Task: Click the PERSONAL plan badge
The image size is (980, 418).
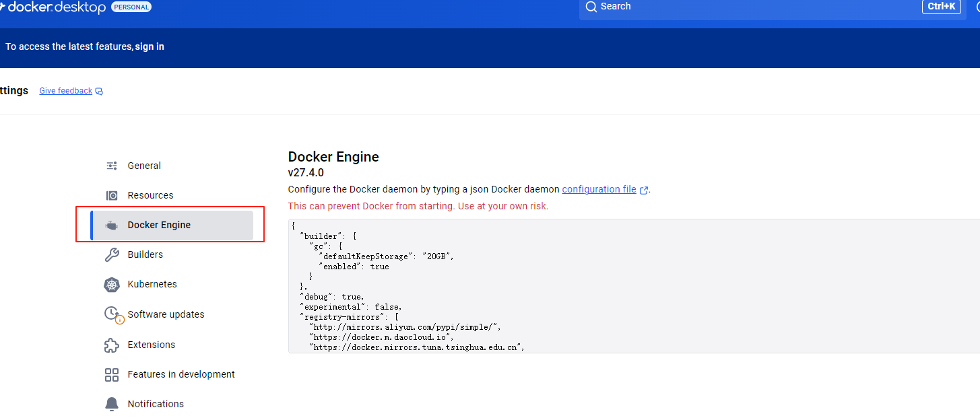Action: click(131, 7)
